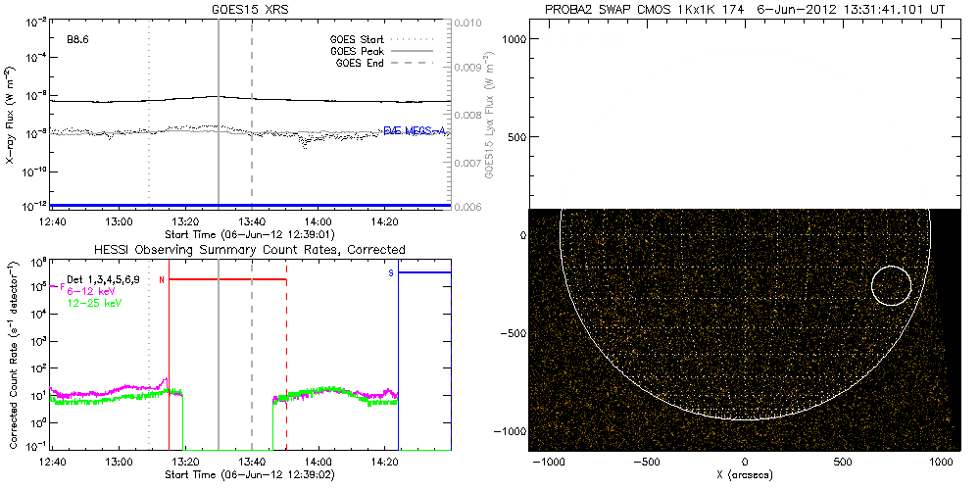
Task: Click the 12-25 keV green legend label
Action: (x=95, y=304)
